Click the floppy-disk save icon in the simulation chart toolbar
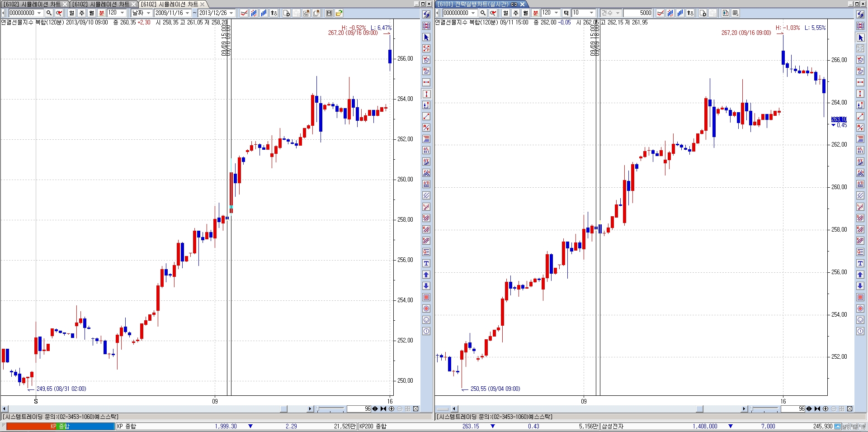The image size is (868, 432). click(x=329, y=13)
